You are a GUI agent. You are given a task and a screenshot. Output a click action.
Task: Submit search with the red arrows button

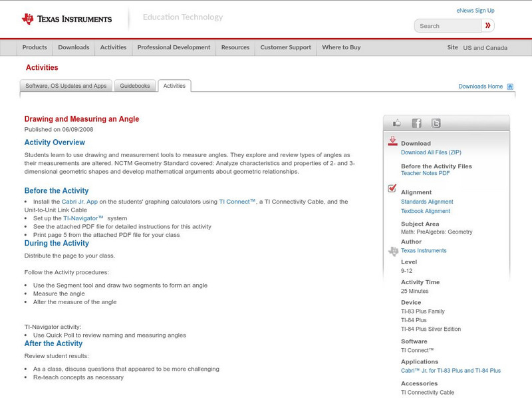click(487, 25)
